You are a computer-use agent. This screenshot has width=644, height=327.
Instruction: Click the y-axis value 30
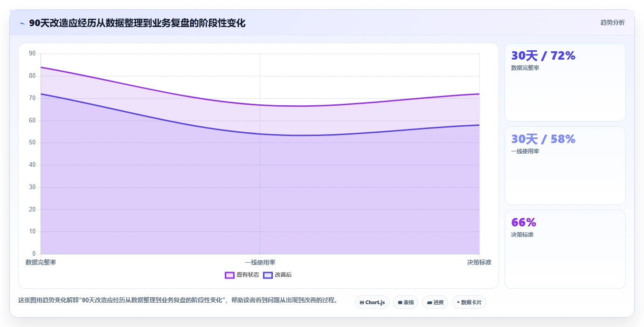click(32, 187)
